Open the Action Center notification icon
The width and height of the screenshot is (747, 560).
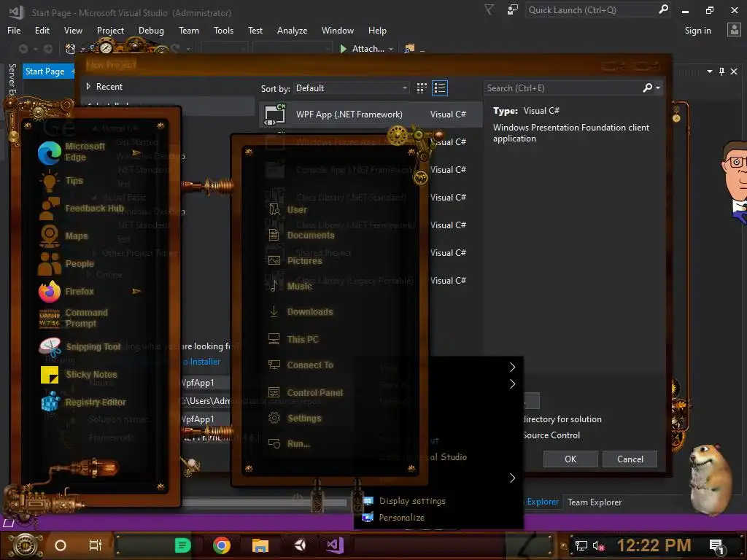[717, 546]
